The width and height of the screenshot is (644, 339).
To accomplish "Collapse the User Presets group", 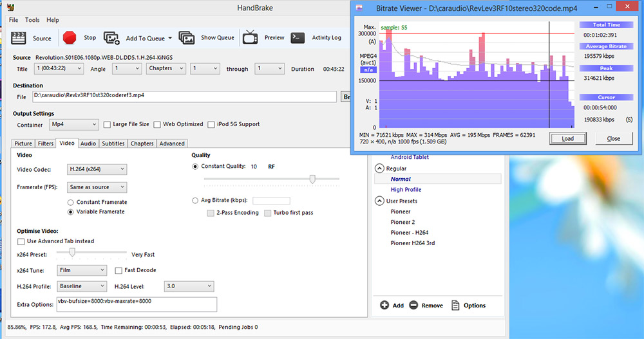I will tap(379, 201).
